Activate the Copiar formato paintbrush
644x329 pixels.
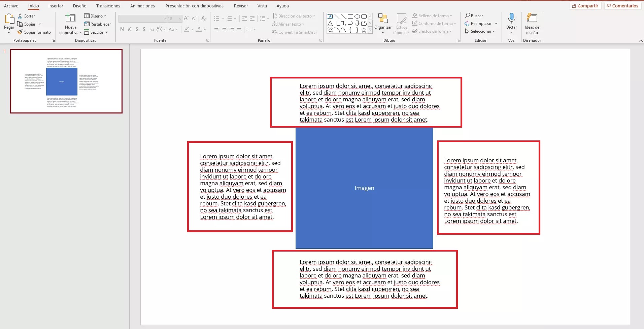pyautogui.click(x=34, y=32)
